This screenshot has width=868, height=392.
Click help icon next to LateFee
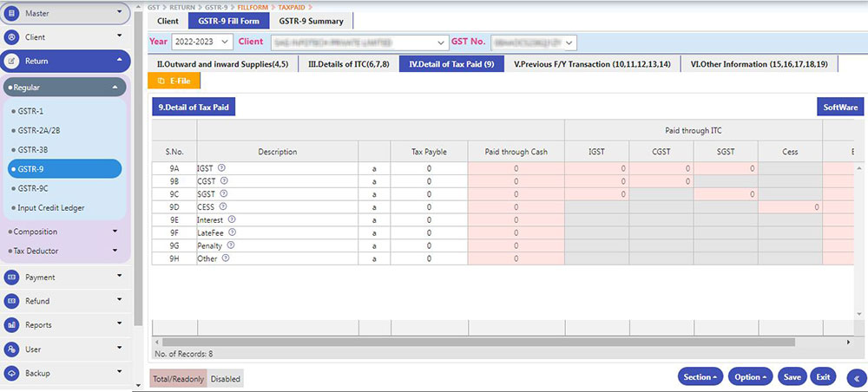pyautogui.click(x=233, y=232)
